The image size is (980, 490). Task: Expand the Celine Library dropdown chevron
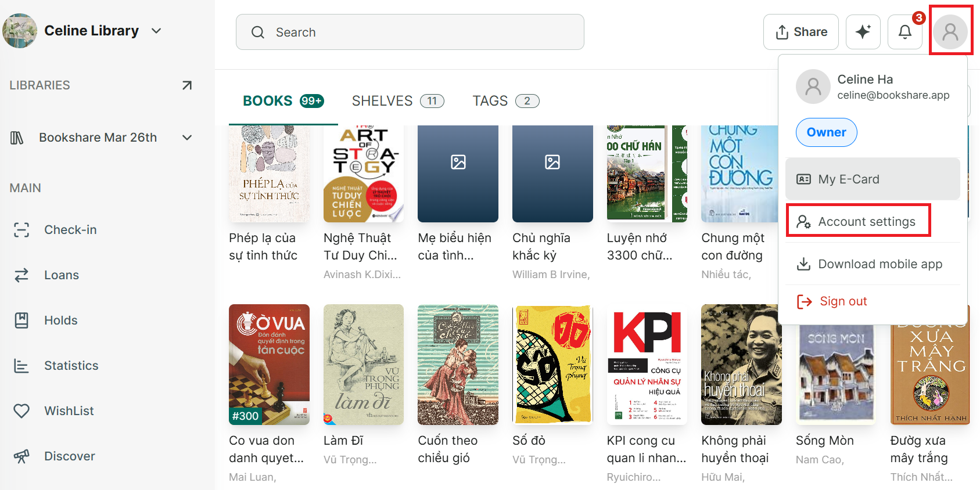[156, 31]
